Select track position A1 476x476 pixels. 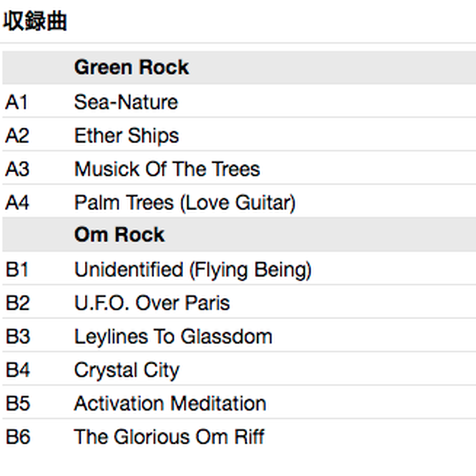click(17, 102)
